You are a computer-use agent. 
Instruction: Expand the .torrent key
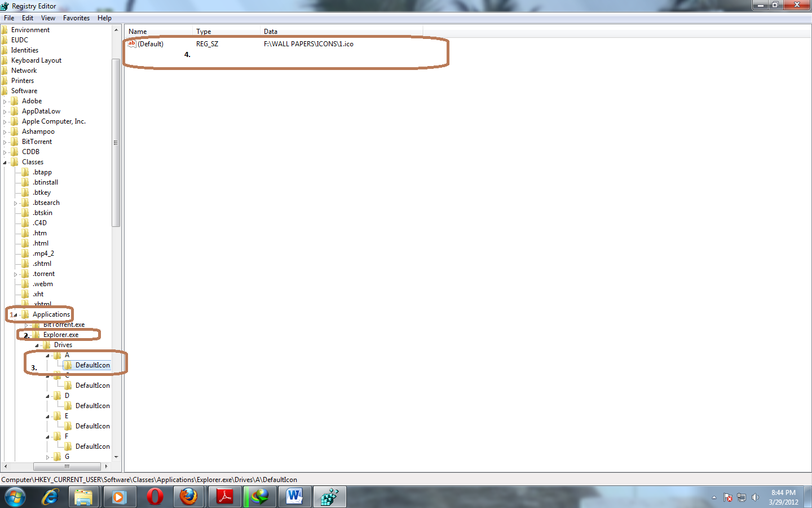[x=15, y=273]
